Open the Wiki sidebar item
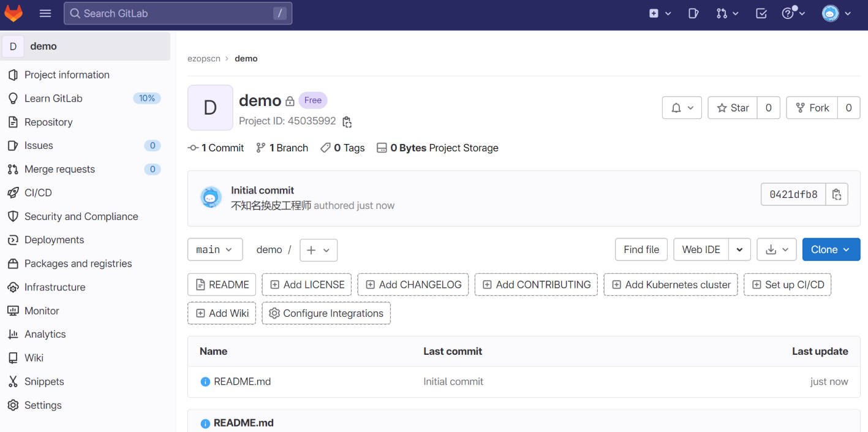The width and height of the screenshot is (868, 432). pyautogui.click(x=85, y=358)
